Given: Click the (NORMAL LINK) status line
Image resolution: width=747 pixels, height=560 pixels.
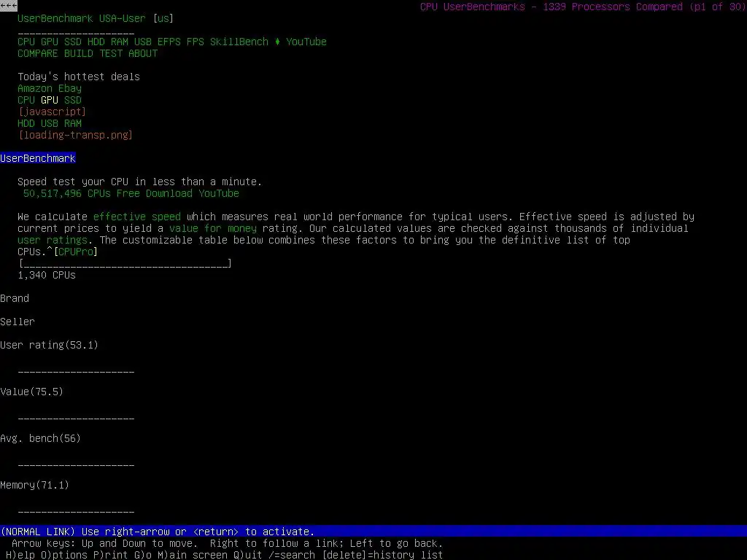Looking at the screenshot, I should (373, 532).
